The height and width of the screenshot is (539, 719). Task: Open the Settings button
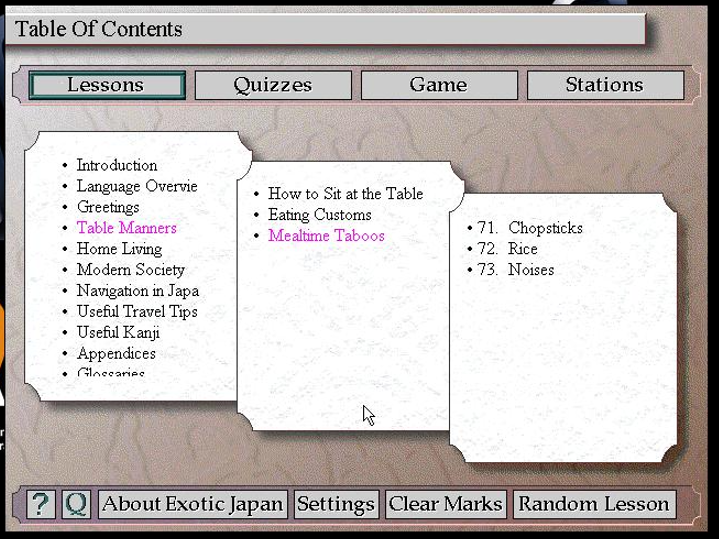(336, 504)
